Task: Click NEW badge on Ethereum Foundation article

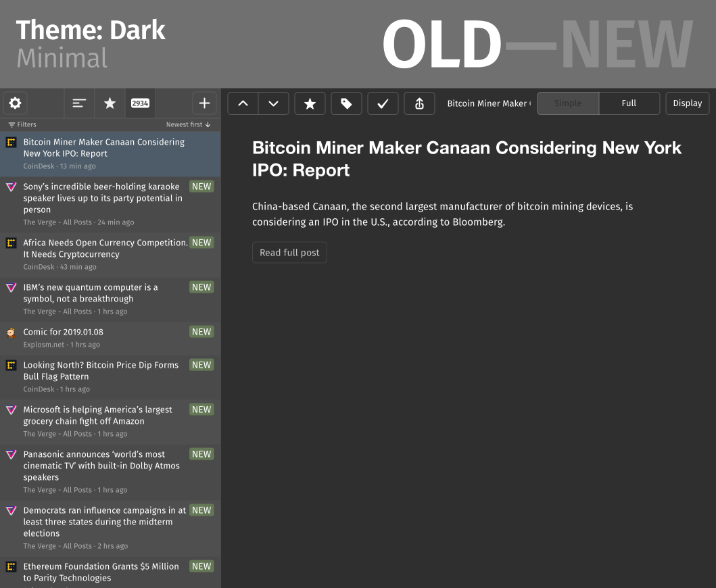Action: coord(201,566)
